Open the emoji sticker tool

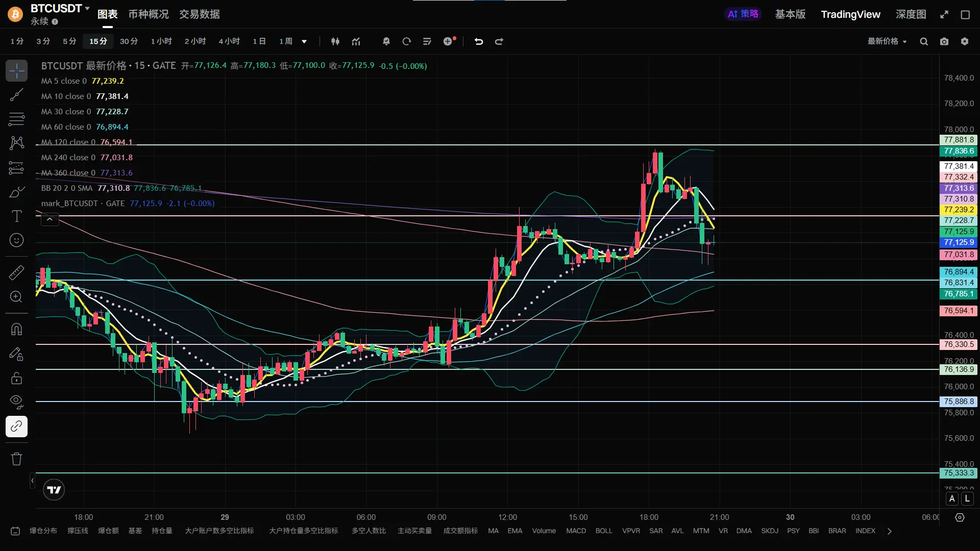tap(16, 240)
